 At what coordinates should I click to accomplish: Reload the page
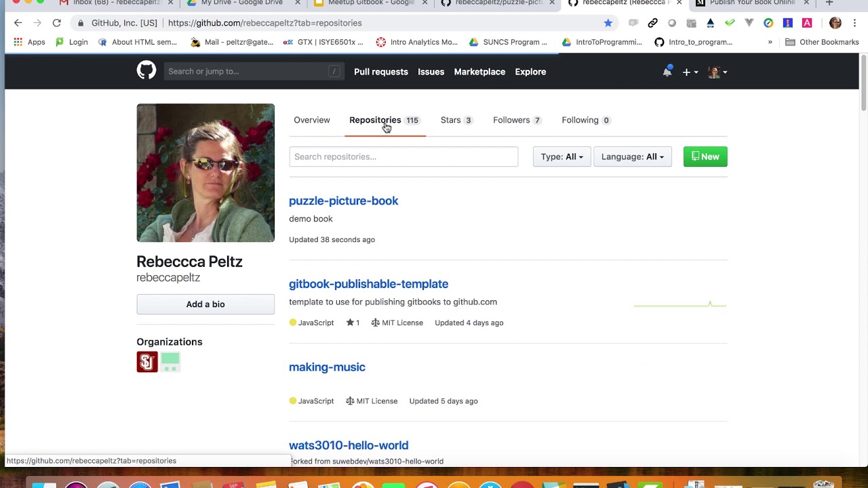click(x=57, y=23)
